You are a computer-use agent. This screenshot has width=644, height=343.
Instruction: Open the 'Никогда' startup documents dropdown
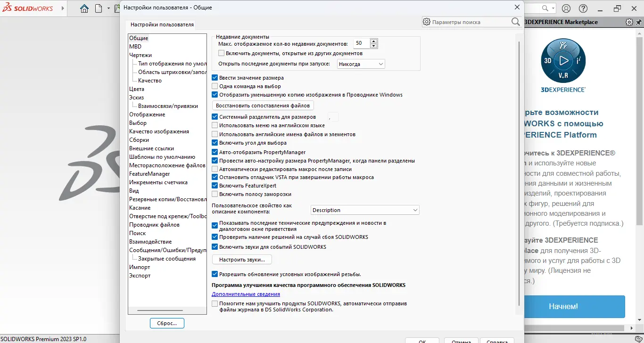(x=361, y=64)
